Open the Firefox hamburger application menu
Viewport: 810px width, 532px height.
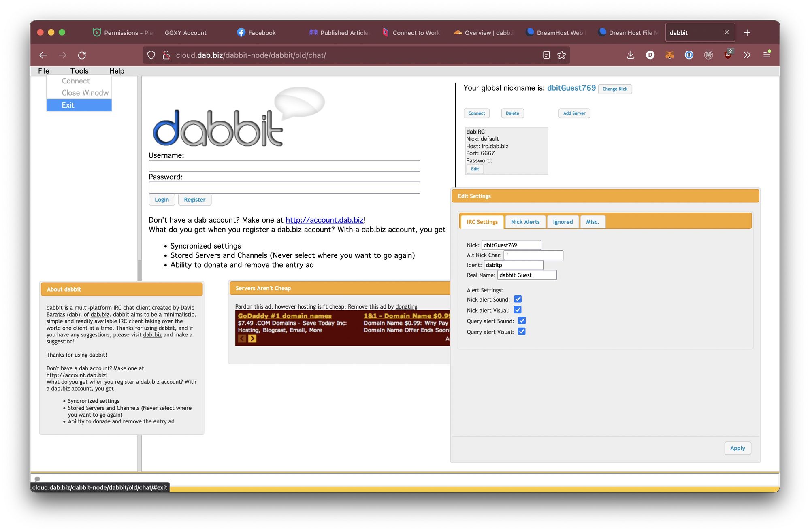(x=767, y=54)
